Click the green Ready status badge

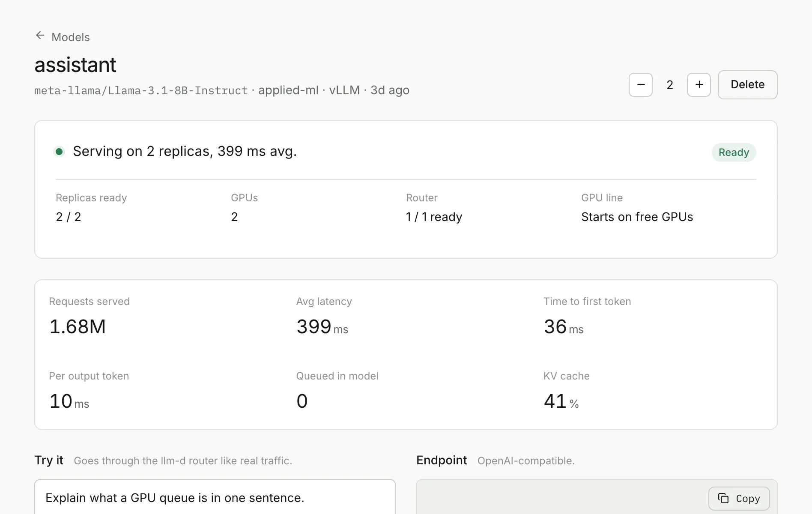tap(734, 152)
